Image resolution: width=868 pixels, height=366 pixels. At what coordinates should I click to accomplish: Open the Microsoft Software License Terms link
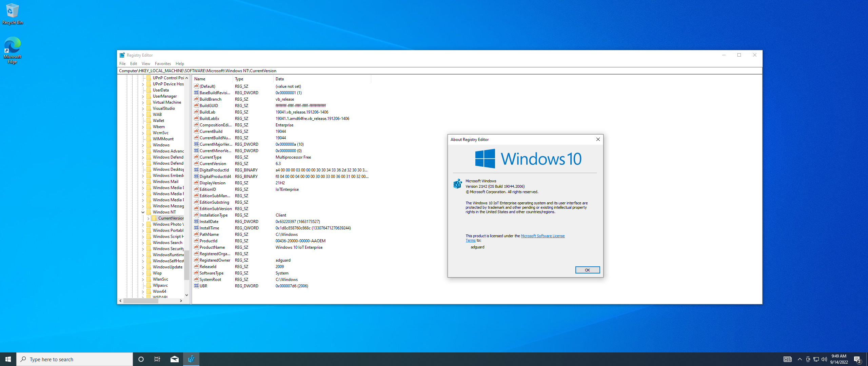point(542,236)
